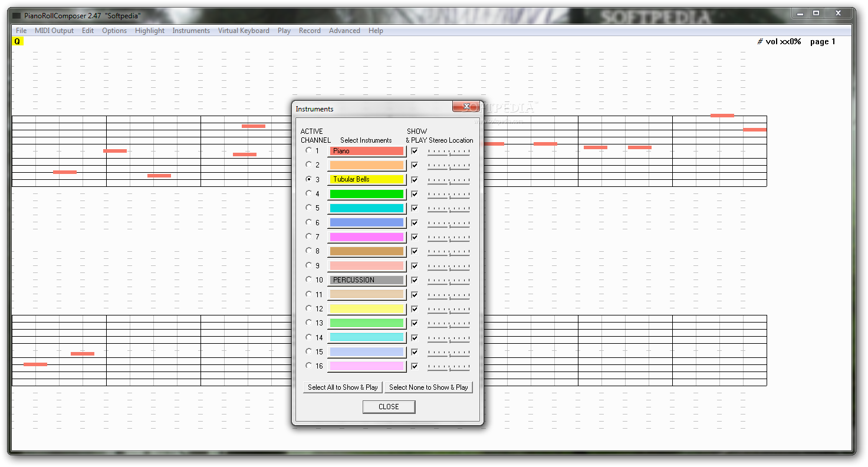
Task: Click Select All to Show & Play
Action: (x=343, y=387)
